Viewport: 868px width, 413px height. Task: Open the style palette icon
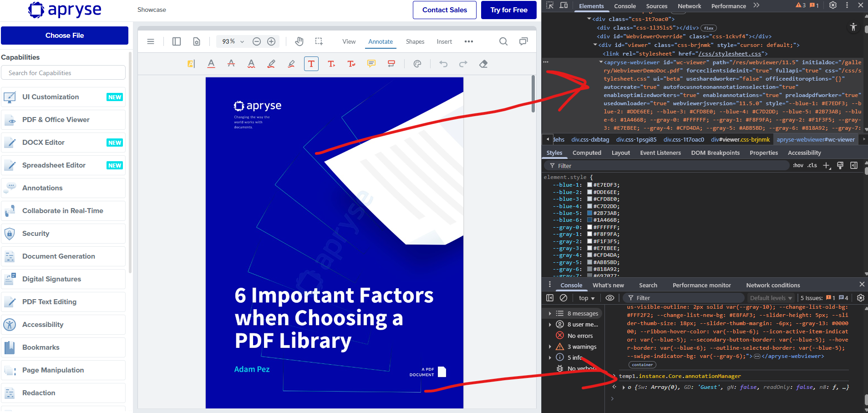click(x=417, y=64)
